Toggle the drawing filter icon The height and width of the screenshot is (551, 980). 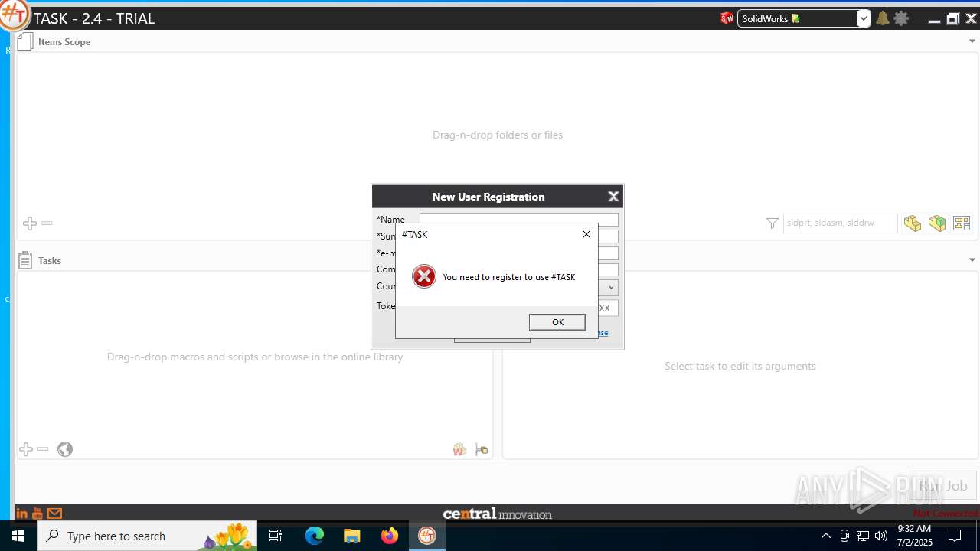pyautogui.click(x=962, y=223)
